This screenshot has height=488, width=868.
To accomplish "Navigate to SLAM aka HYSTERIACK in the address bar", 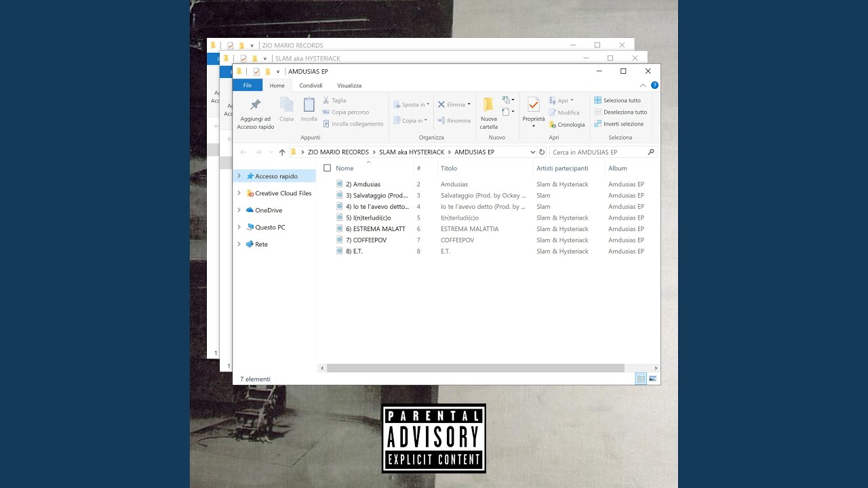I will click(x=412, y=152).
